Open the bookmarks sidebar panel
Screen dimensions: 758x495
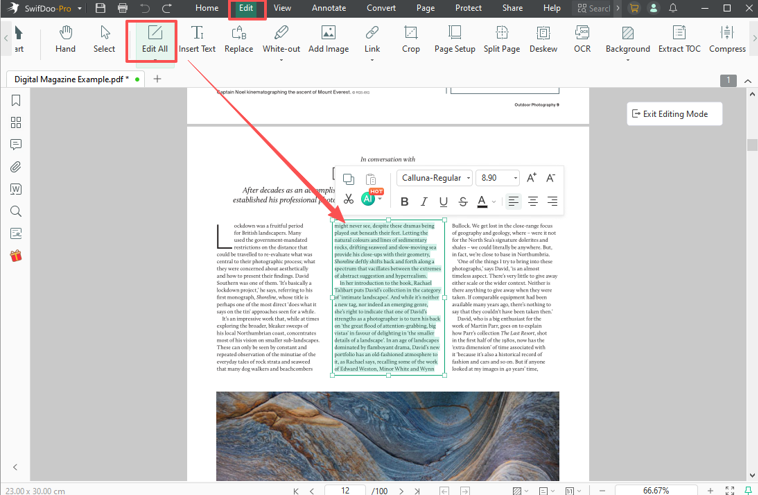click(16, 100)
